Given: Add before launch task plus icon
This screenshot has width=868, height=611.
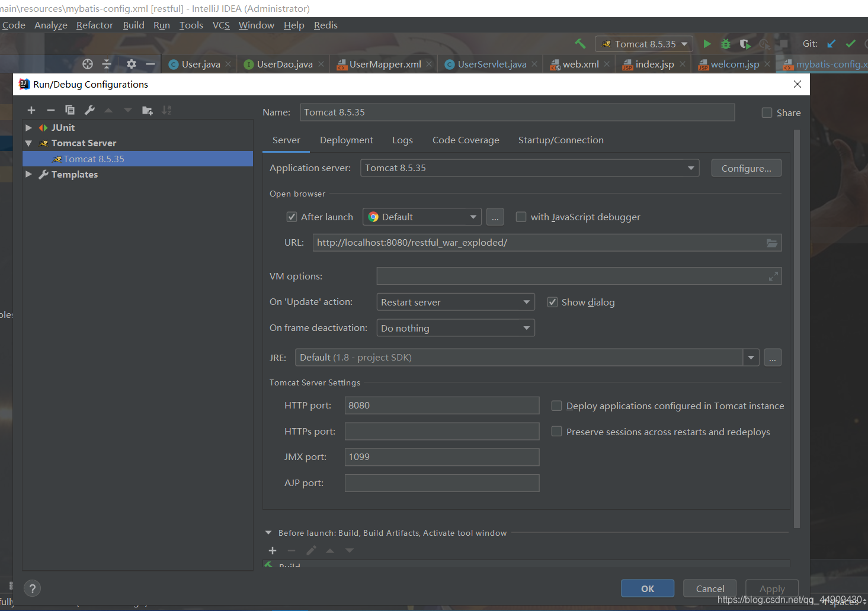Looking at the screenshot, I should pyautogui.click(x=273, y=551).
